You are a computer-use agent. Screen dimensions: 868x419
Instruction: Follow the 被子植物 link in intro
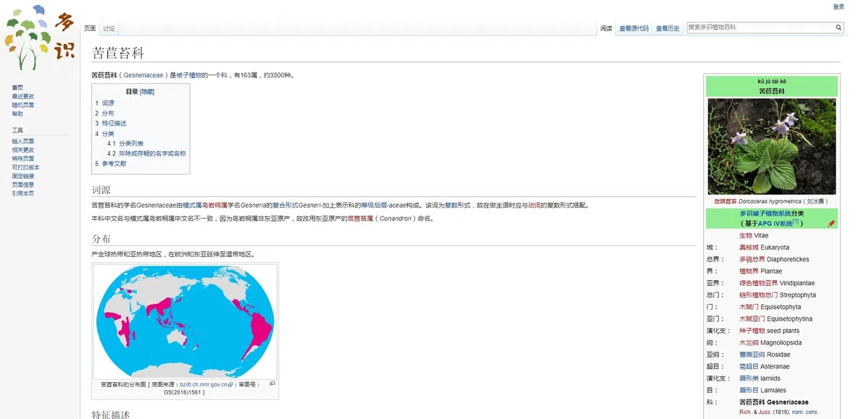[189, 75]
